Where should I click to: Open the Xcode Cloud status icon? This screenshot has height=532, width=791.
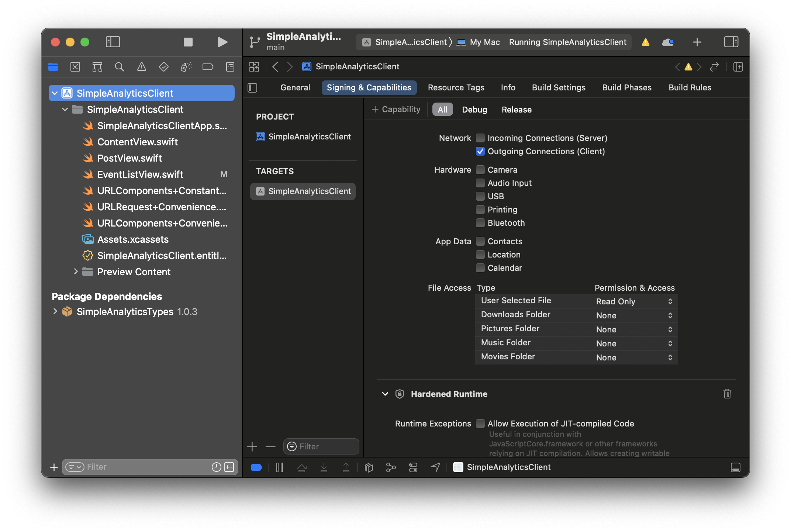pos(668,42)
